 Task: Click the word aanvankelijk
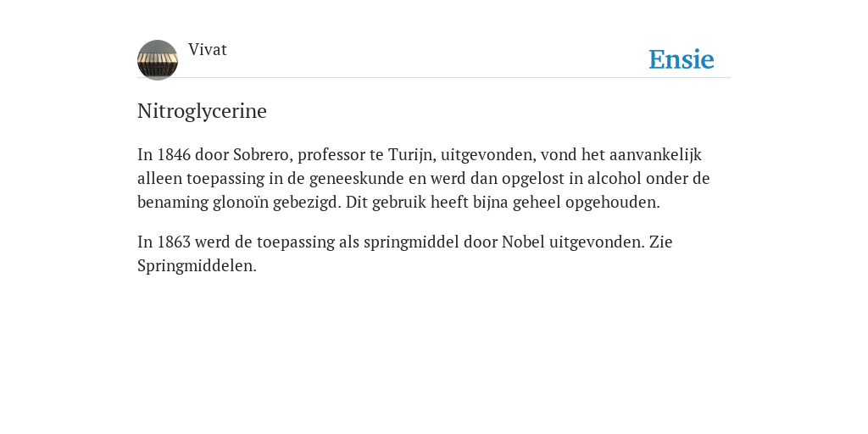pyautogui.click(x=655, y=155)
